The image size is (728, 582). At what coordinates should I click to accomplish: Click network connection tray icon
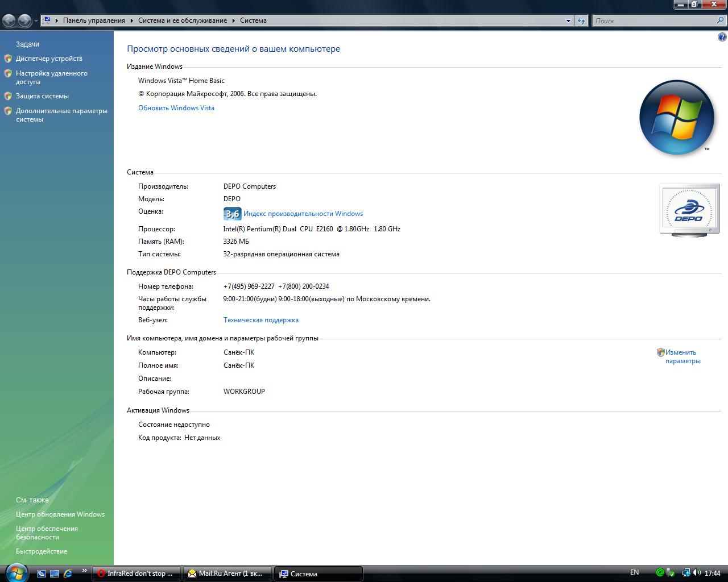(686, 573)
